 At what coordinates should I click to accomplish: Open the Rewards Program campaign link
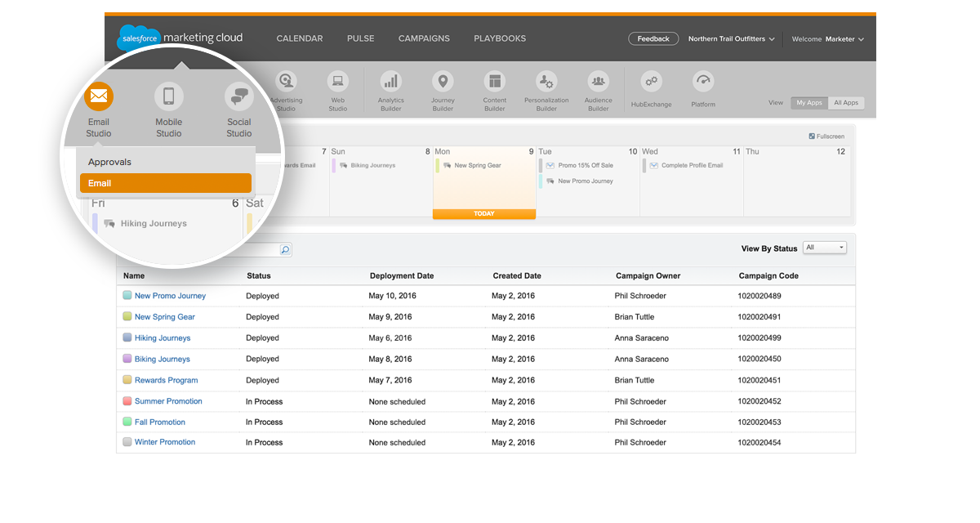[167, 381]
